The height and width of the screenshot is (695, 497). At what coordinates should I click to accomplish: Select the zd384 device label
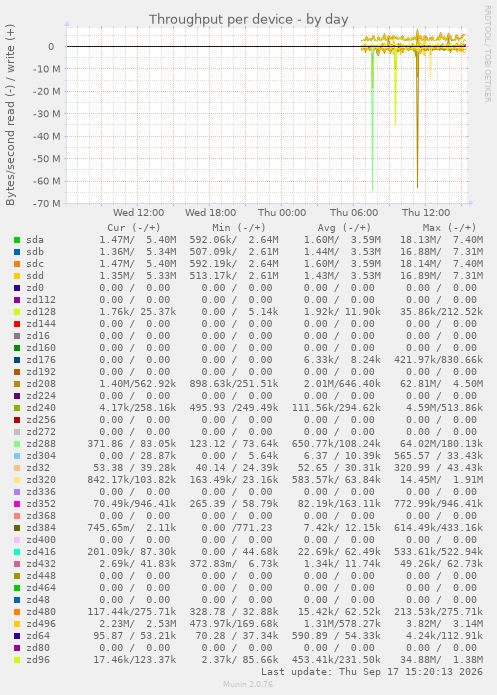tap(41, 528)
